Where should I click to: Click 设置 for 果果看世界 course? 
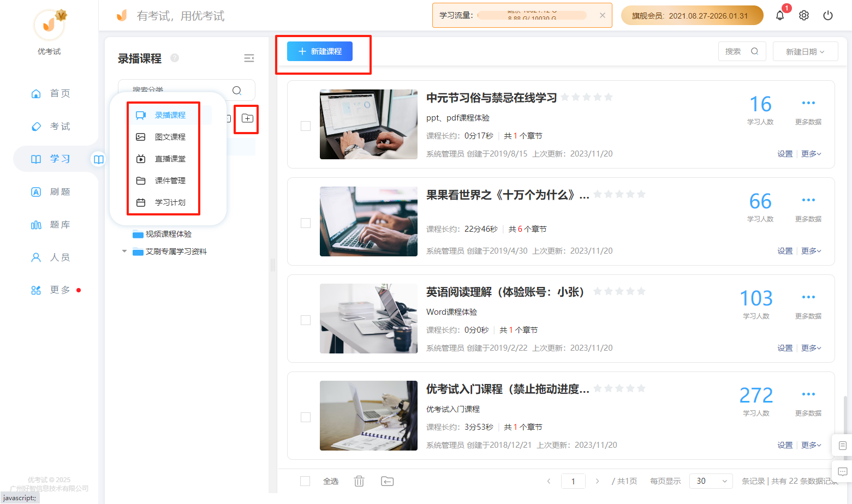click(x=785, y=251)
